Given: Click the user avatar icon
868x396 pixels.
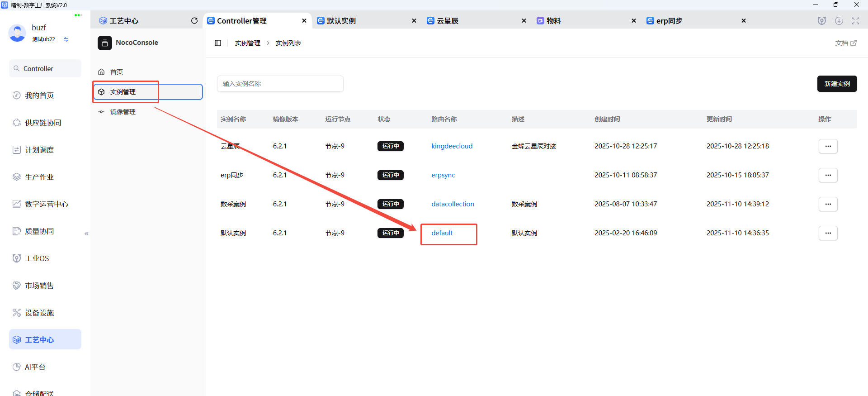Looking at the screenshot, I should tap(17, 33).
